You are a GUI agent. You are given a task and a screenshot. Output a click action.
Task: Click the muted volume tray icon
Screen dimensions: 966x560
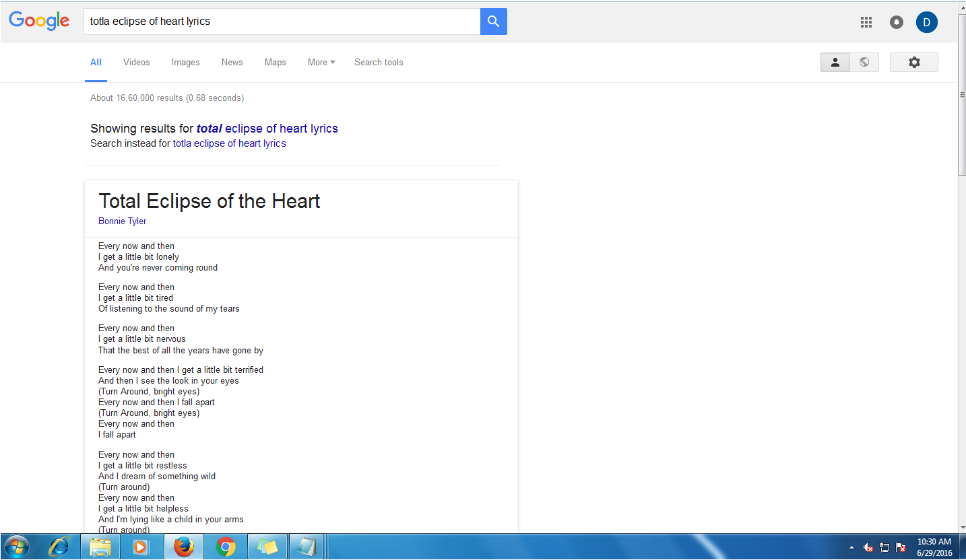pyautogui.click(x=868, y=547)
